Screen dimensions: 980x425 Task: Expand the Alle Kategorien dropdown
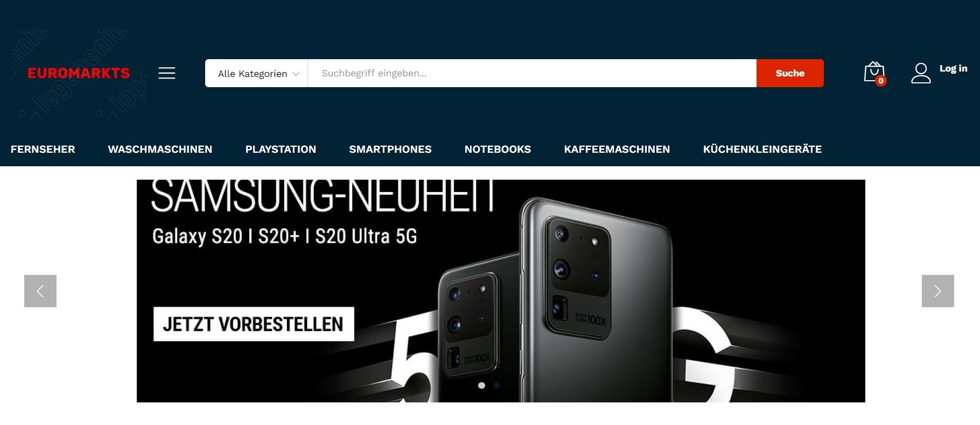coord(256,73)
